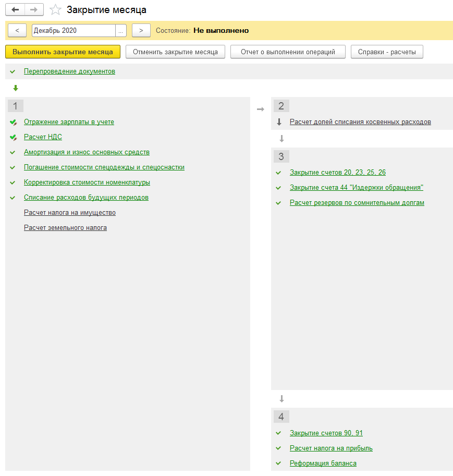Open period picker with ellipsis button
The width and height of the screenshot is (453, 476).
click(121, 31)
